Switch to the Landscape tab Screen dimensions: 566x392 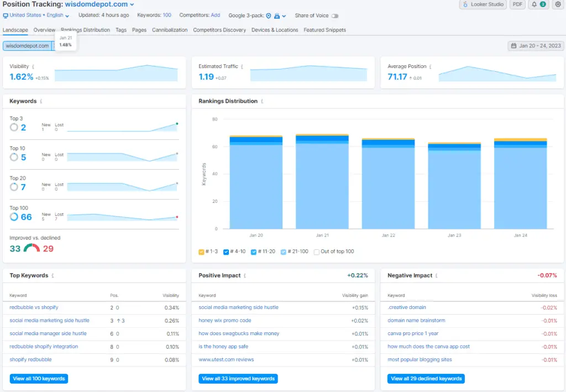click(x=15, y=30)
